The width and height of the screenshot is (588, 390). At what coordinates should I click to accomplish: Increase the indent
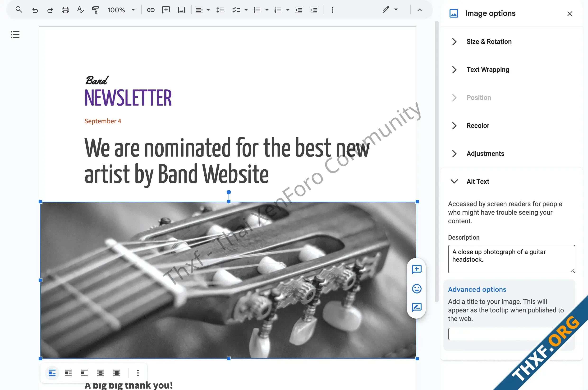314,10
